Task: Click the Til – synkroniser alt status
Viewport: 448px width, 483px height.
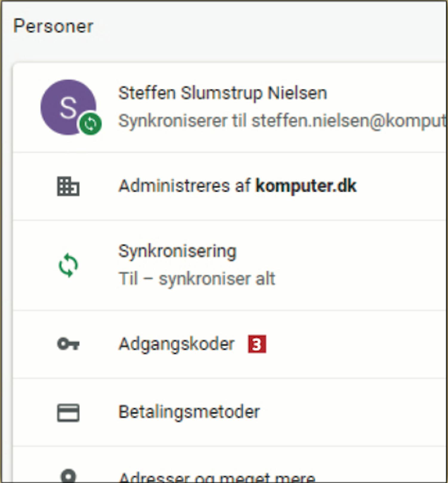Action: point(197,279)
